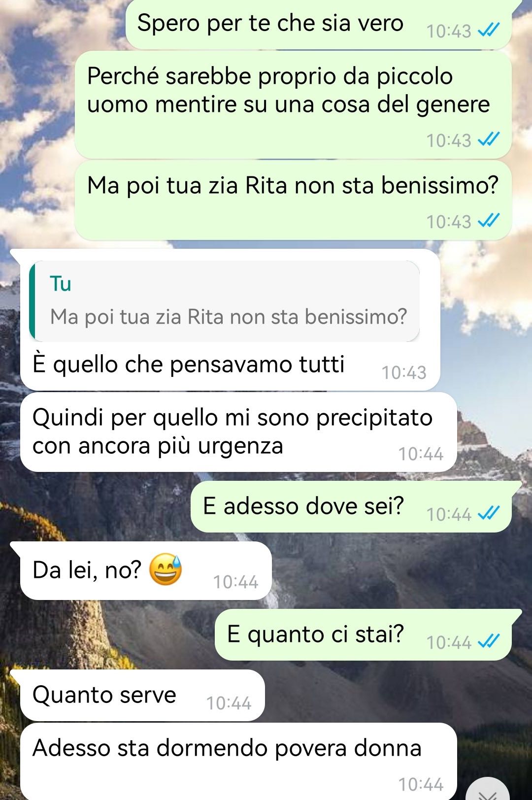Tap the sweating smile emoji

click(166, 569)
